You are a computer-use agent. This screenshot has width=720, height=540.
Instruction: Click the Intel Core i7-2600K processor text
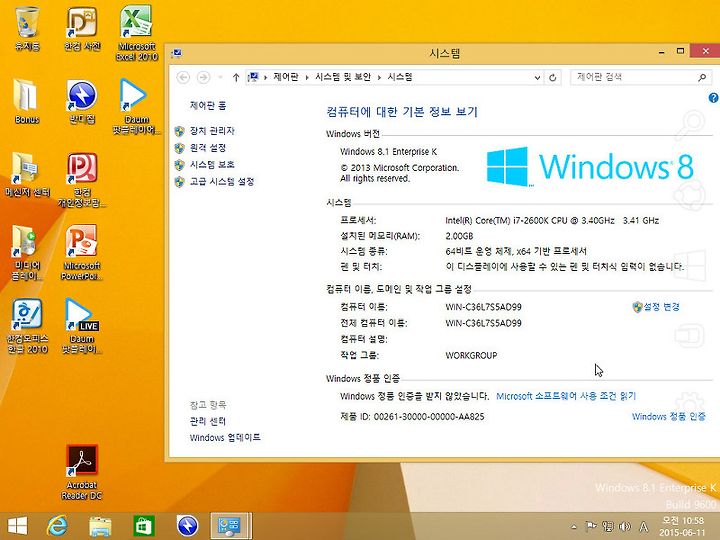[552, 220]
